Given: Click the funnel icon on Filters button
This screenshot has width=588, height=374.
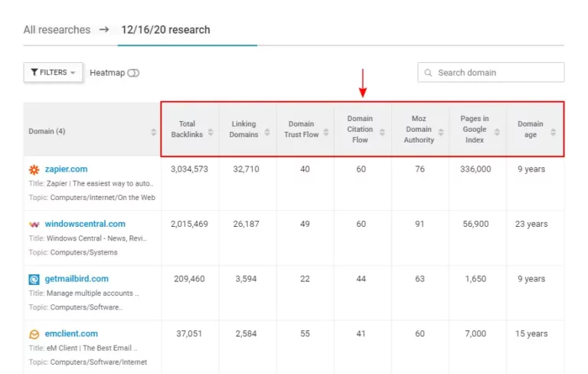Looking at the screenshot, I should click(x=34, y=72).
